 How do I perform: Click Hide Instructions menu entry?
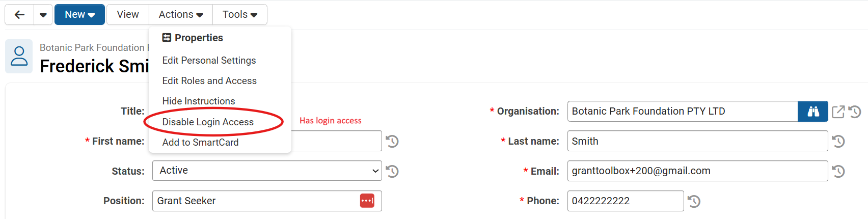click(199, 101)
